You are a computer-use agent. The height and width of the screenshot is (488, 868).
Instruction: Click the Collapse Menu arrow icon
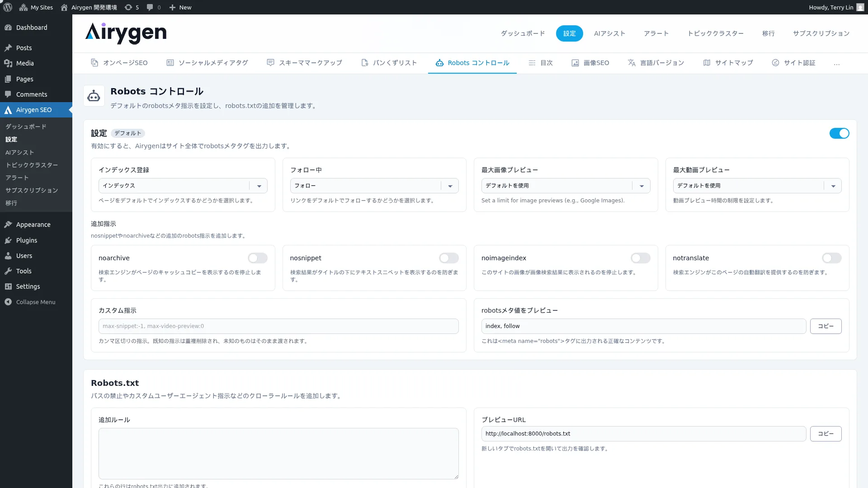(x=8, y=302)
